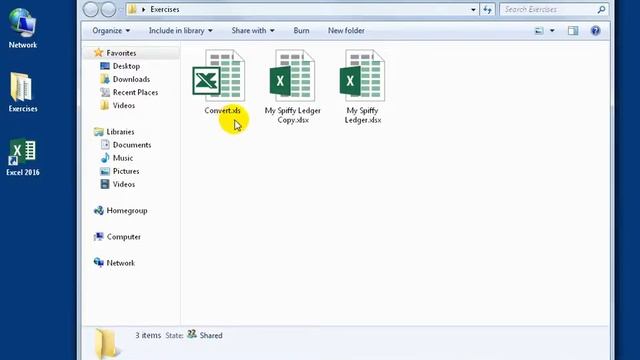Click the Documents library icon
This screenshot has height=360, width=640.
(x=105, y=144)
